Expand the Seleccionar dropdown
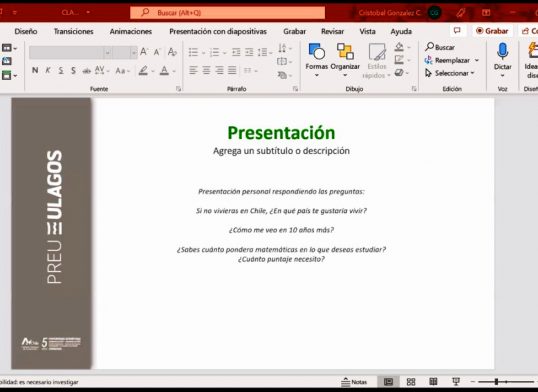The image size is (538, 392). 472,73
